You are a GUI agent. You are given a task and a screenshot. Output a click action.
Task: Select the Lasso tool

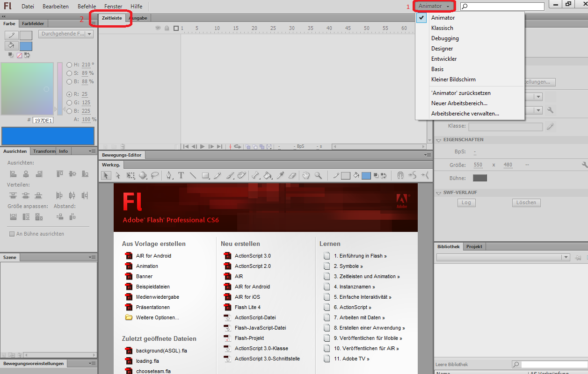coord(155,175)
